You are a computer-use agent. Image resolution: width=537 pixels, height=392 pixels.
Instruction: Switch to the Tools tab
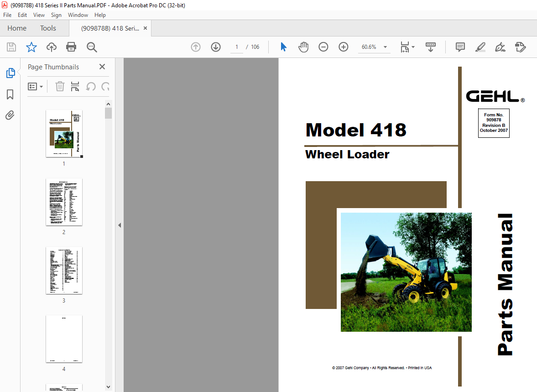coord(48,28)
